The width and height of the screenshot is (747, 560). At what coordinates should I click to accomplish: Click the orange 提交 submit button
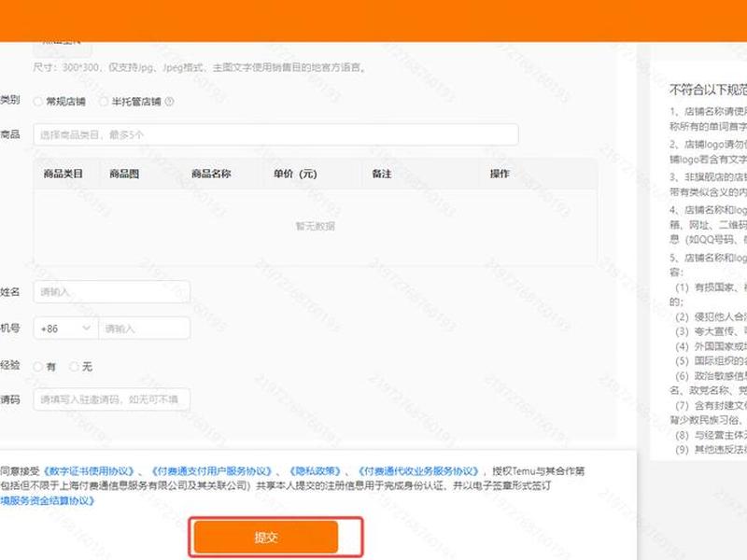[266, 538]
